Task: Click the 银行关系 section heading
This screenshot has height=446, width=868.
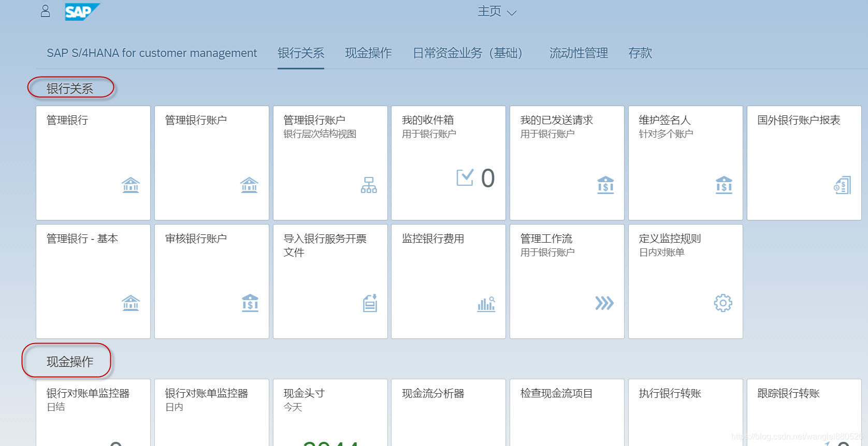Action: (x=70, y=88)
